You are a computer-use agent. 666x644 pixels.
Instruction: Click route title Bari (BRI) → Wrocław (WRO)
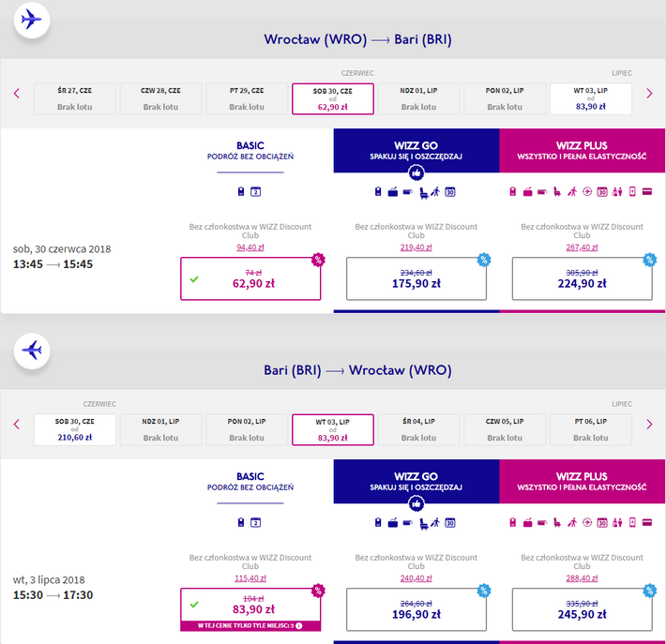[357, 370]
